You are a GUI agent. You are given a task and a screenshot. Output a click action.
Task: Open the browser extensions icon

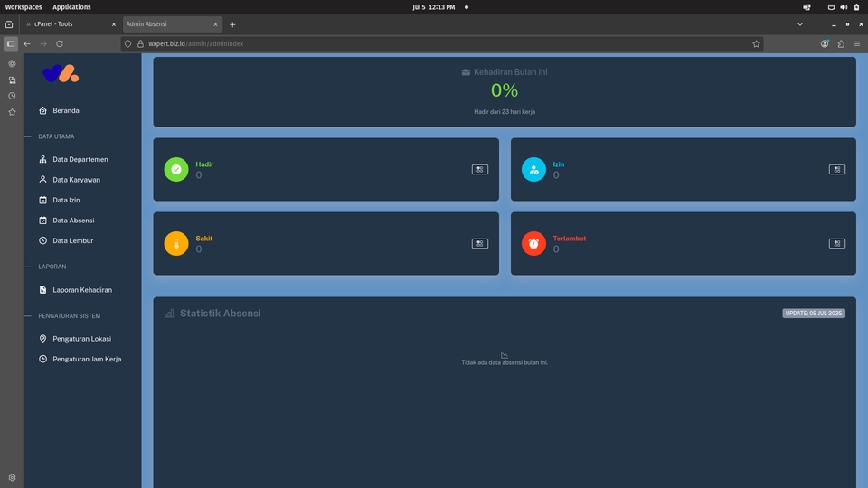[x=841, y=43]
